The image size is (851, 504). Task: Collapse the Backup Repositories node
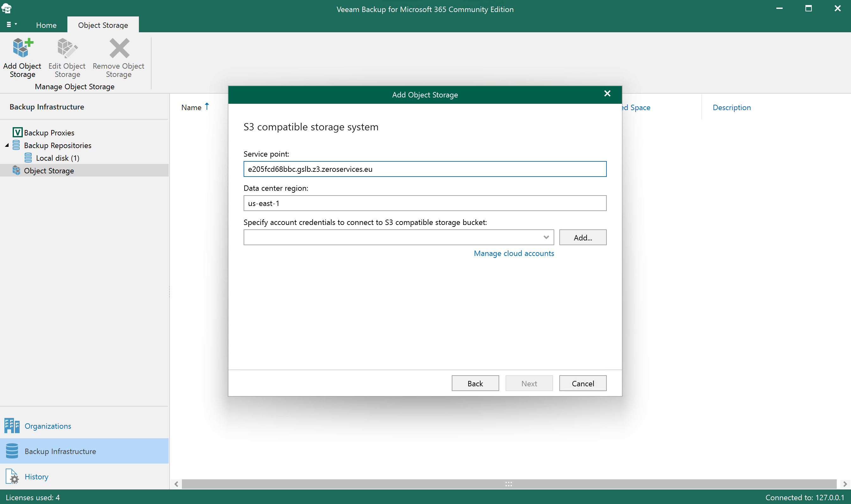pyautogui.click(x=6, y=145)
